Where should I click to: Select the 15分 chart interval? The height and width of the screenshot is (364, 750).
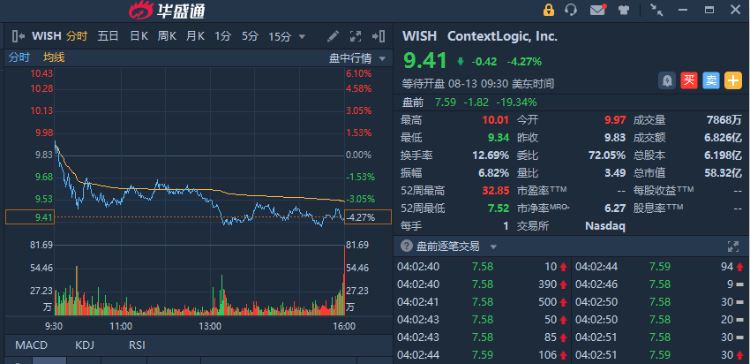280,36
